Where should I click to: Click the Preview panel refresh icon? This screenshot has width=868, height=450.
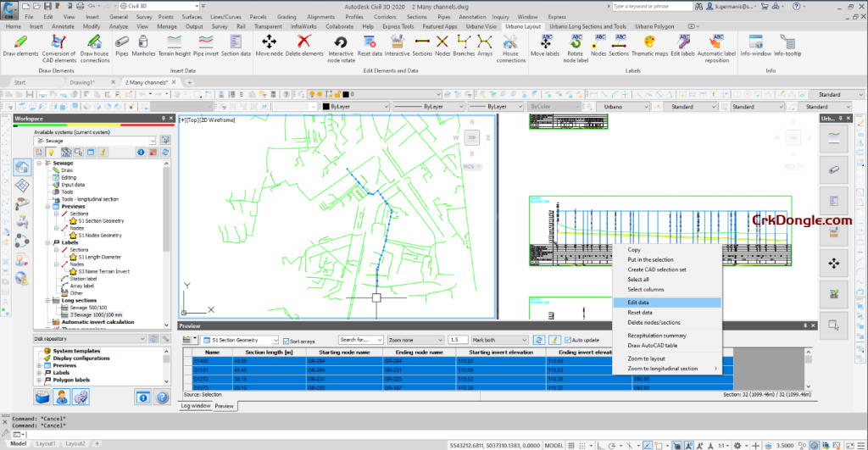tap(538, 340)
